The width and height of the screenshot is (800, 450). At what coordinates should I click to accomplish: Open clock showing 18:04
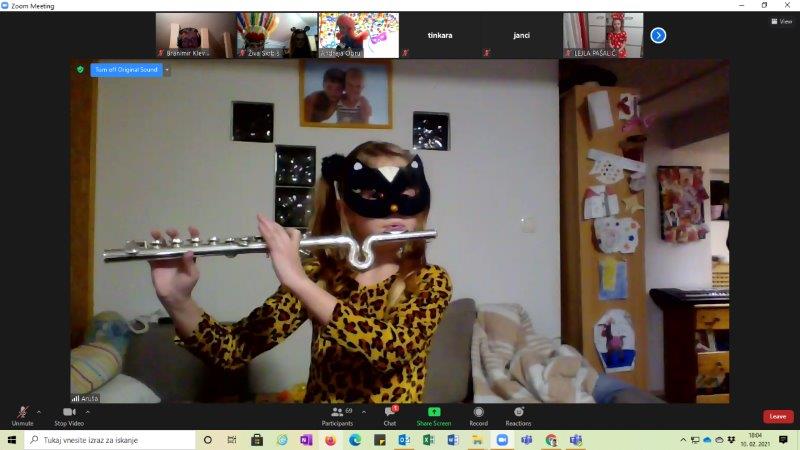(x=755, y=440)
